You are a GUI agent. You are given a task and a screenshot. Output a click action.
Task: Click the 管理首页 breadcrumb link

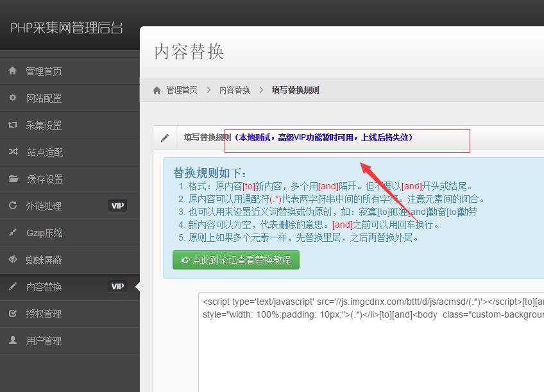point(182,90)
